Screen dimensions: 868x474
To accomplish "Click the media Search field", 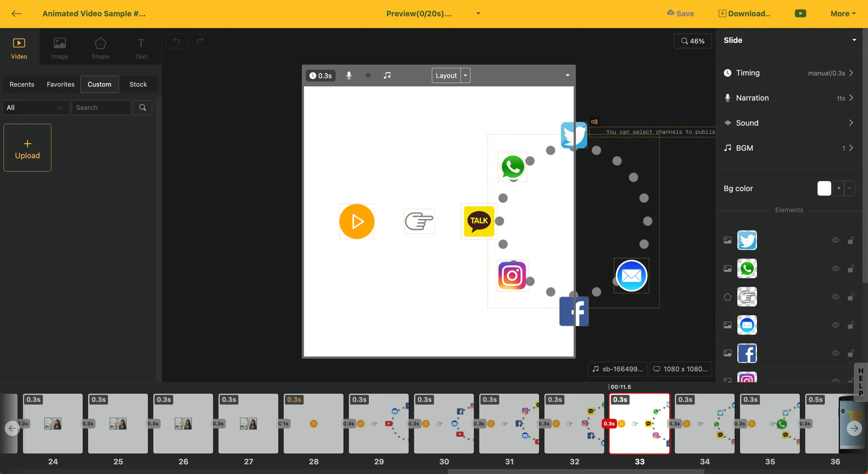I will pos(101,108).
